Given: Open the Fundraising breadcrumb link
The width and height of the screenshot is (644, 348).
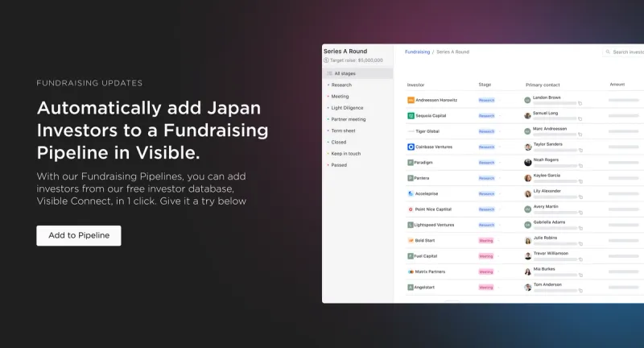Looking at the screenshot, I should click(x=417, y=52).
